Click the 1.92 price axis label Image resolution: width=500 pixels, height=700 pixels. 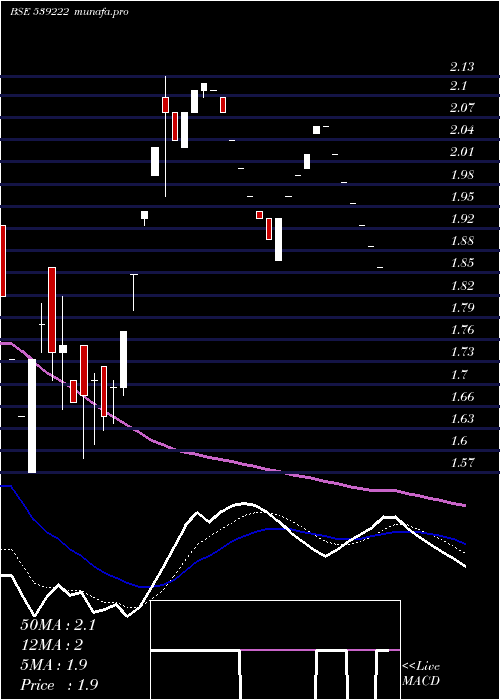click(x=462, y=219)
